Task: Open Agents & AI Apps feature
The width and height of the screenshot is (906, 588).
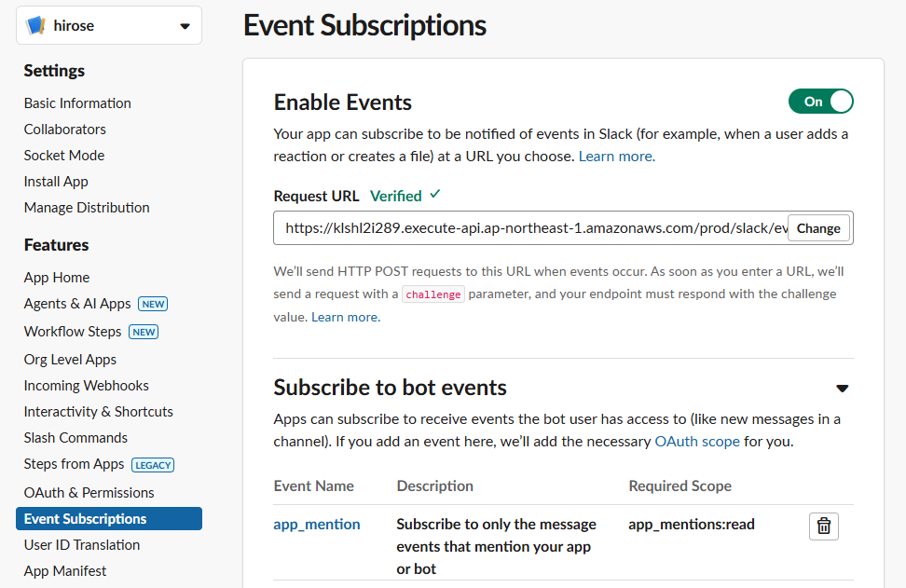Action: point(77,304)
